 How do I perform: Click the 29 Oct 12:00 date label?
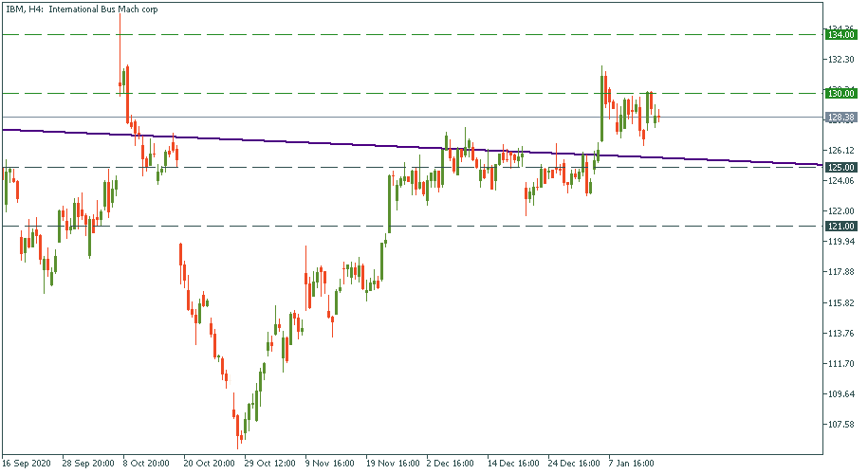click(x=269, y=465)
